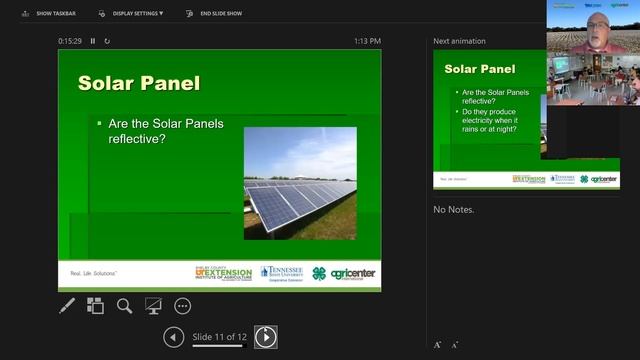Activate the zoom into slide magnifier
This screenshot has height=360, width=640.
pyautogui.click(x=124, y=306)
